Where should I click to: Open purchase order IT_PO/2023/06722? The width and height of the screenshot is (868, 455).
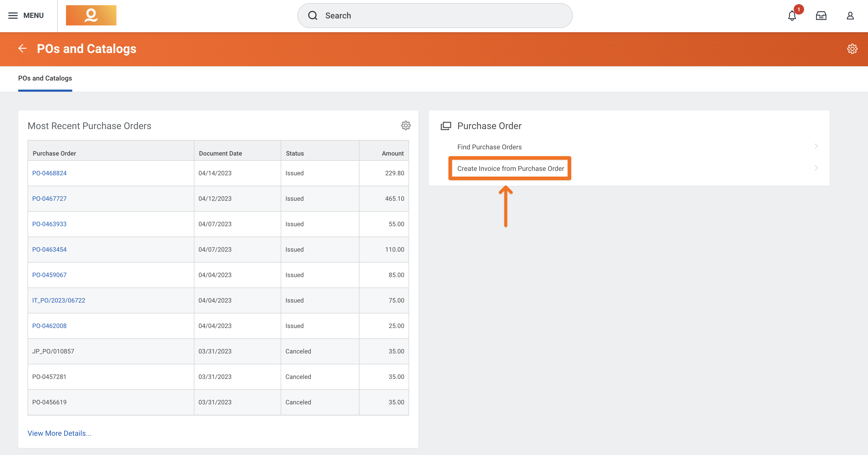(x=59, y=300)
